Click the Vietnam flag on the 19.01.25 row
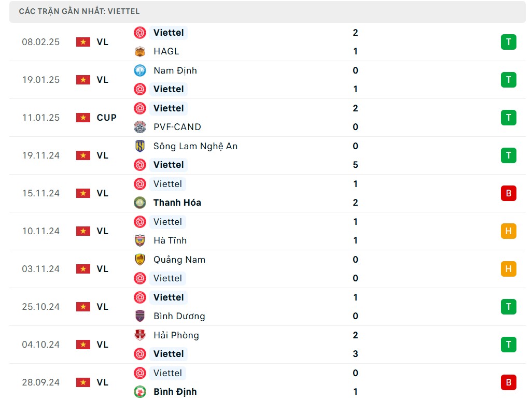This screenshot has height=400, width=532. [83, 80]
